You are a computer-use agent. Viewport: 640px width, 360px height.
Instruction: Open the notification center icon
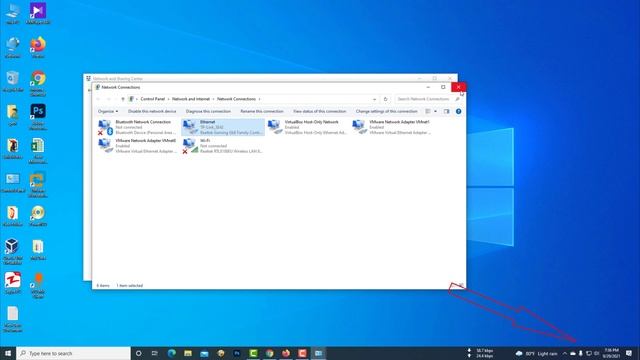pos(629,353)
